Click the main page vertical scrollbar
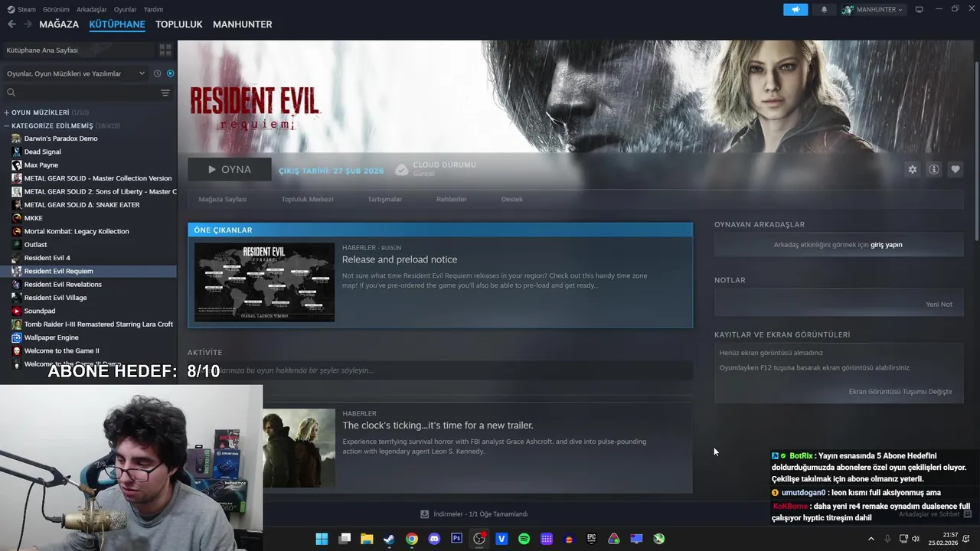The width and height of the screenshot is (980, 551). [976, 153]
